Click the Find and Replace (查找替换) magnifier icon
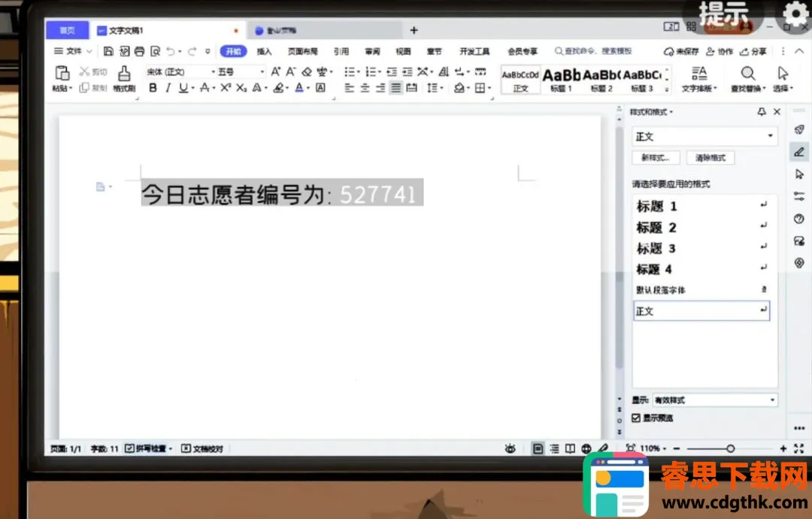812x519 pixels. [x=747, y=73]
